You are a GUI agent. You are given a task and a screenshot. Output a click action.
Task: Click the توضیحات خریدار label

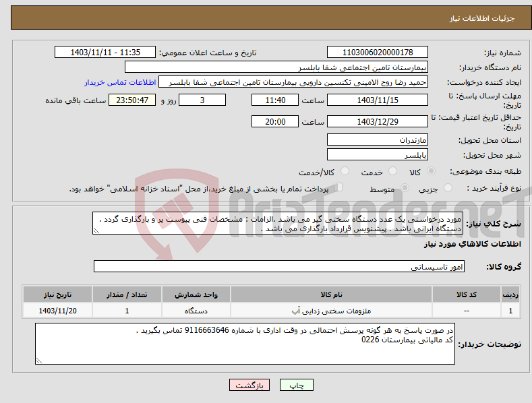(490, 344)
